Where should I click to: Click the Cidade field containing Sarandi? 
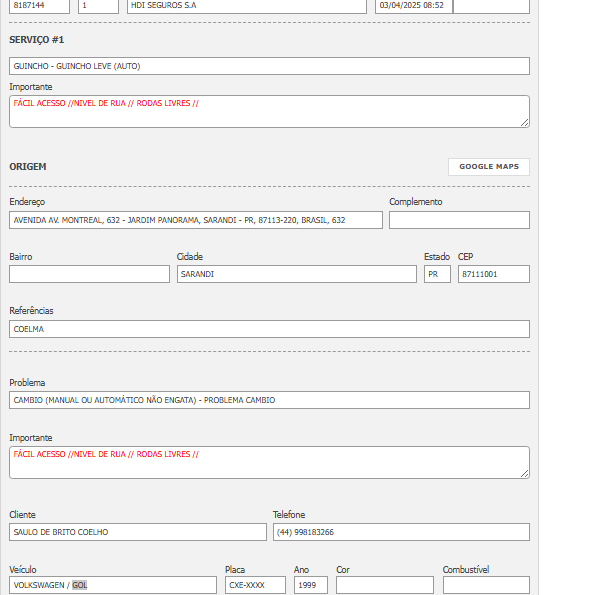(x=296, y=274)
